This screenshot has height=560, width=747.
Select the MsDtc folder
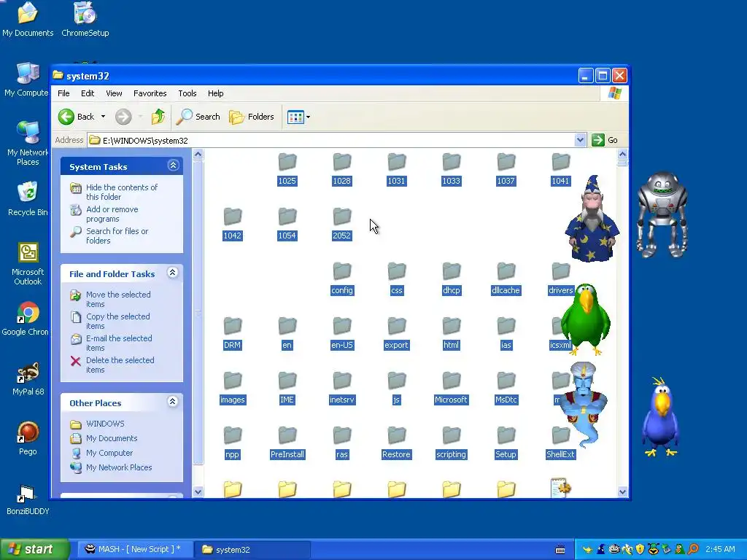506,388
